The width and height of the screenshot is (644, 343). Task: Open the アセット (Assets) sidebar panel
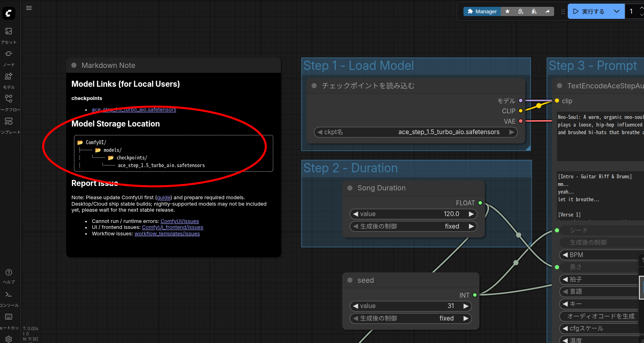point(8,31)
